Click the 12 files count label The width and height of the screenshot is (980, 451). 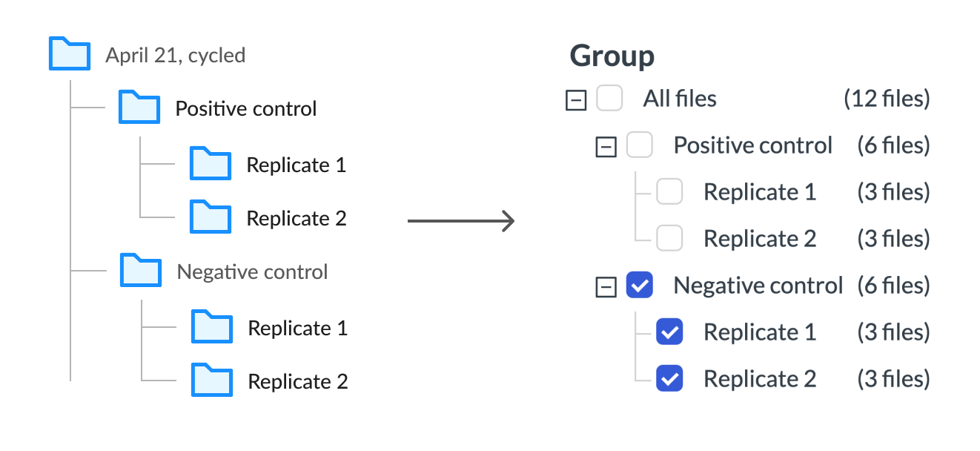pyautogui.click(x=886, y=99)
